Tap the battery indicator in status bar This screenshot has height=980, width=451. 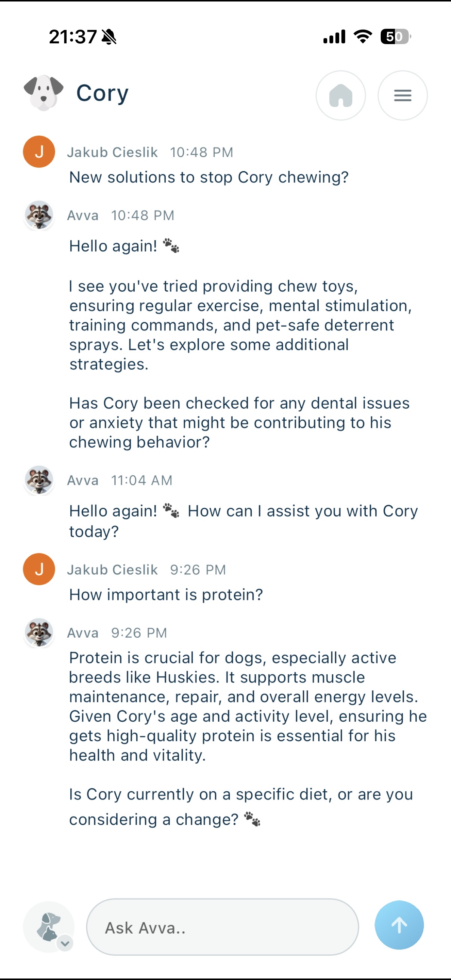pyautogui.click(x=395, y=37)
